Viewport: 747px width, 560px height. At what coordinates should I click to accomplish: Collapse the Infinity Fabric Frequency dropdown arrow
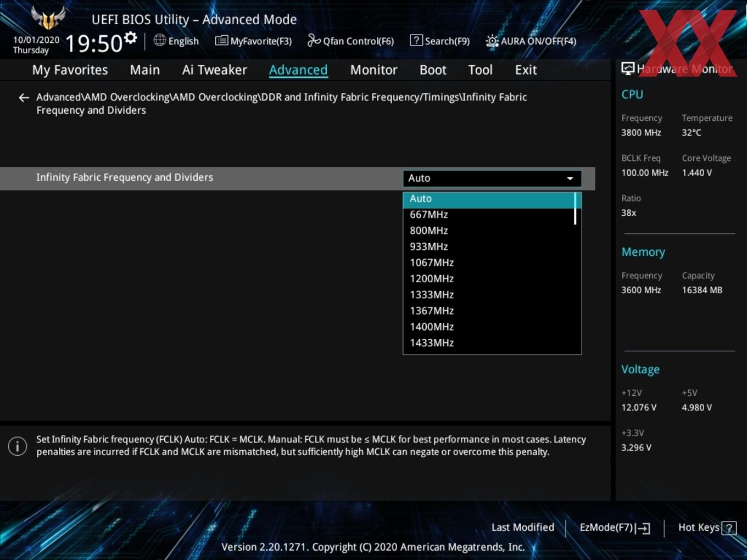click(x=570, y=178)
